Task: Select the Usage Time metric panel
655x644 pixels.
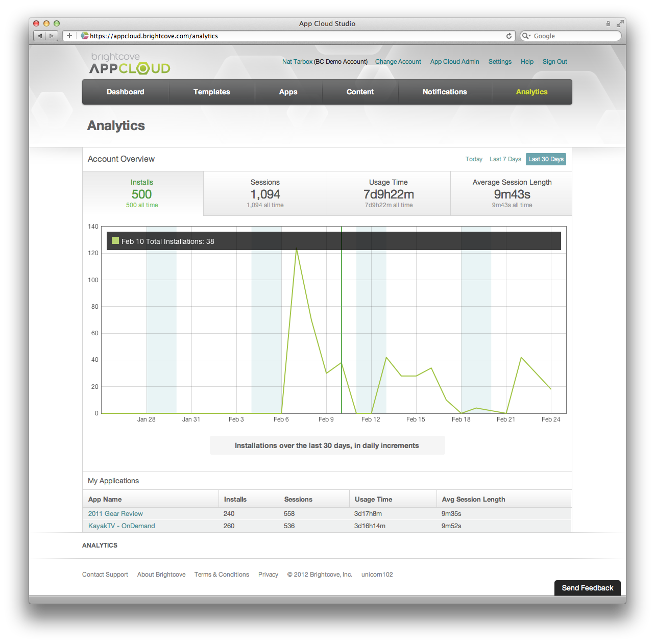Action: [x=389, y=193]
